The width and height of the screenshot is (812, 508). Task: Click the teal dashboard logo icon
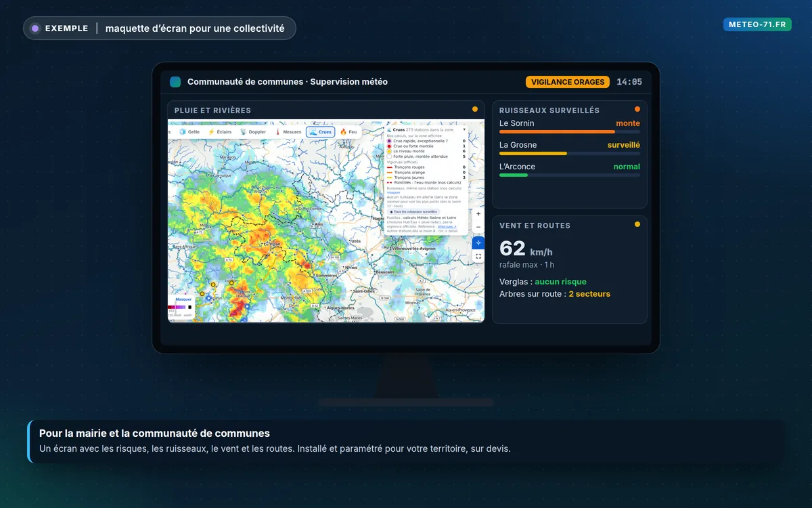pyautogui.click(x=175, y=82)
